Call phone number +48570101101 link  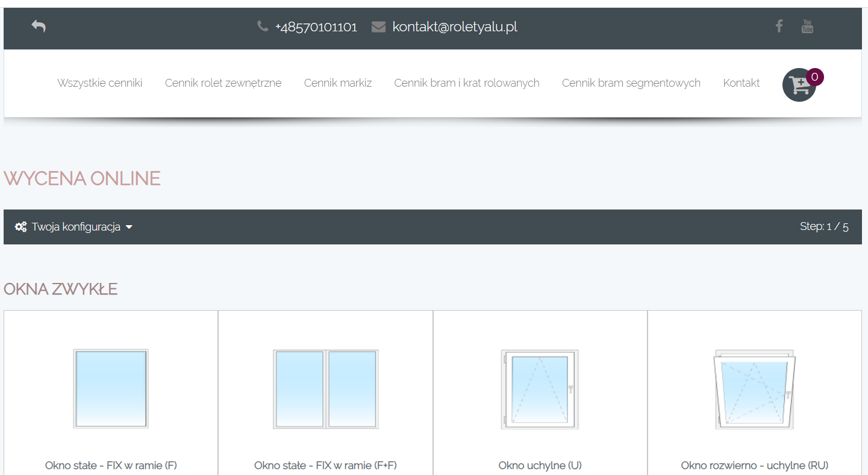316,27
